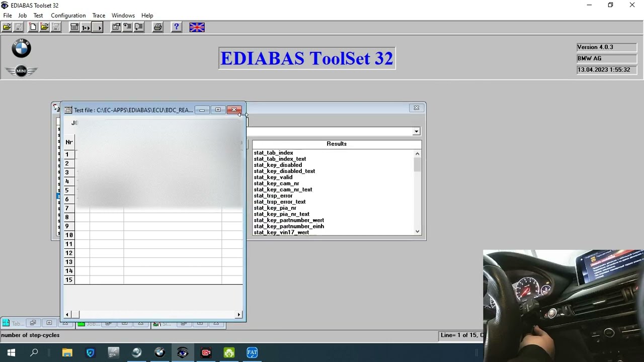This screenshot has width=644, height=362.
Task: Select stat_tab_index_text result entry
Action: click(280, 159)
